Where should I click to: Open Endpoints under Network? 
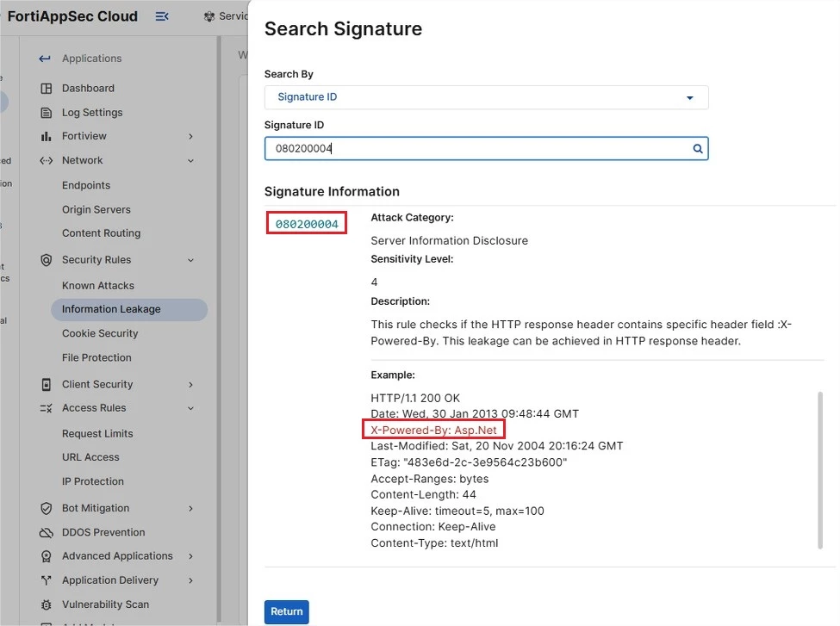pyautogui.click(x=86, y=185)
